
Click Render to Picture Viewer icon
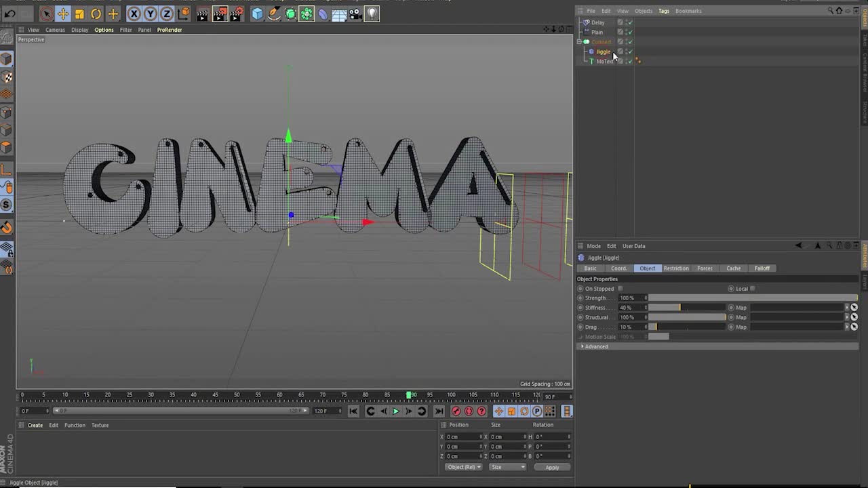(220, 14)
